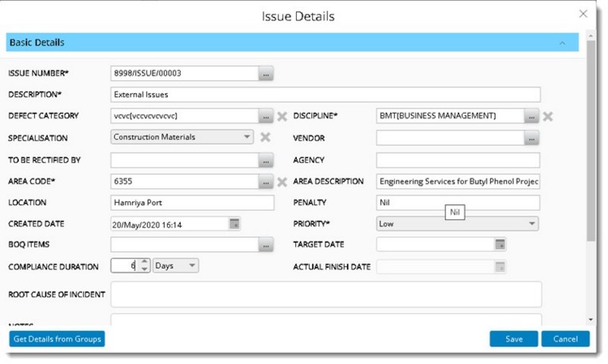This screenshot has height=364, width=608.
Task: Click the Root Cause of Incident field
Action: click(325, 294)
